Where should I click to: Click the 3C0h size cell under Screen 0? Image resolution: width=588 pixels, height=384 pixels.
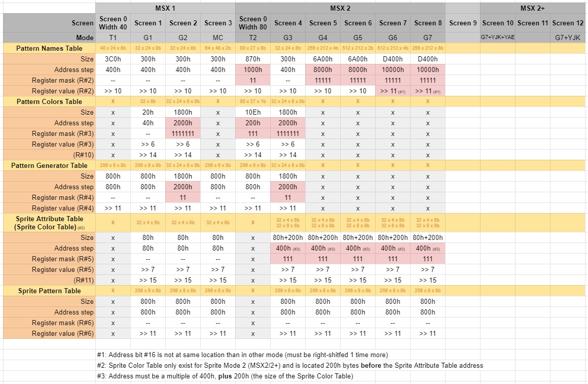(113, 59)
